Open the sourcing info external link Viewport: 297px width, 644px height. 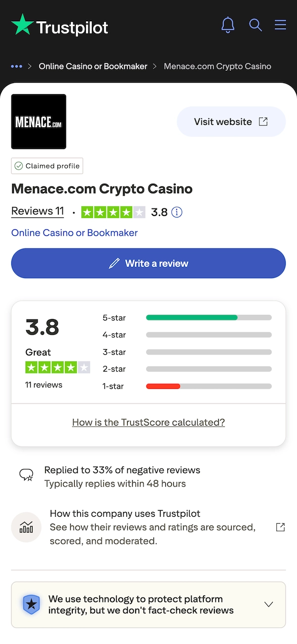280,527
